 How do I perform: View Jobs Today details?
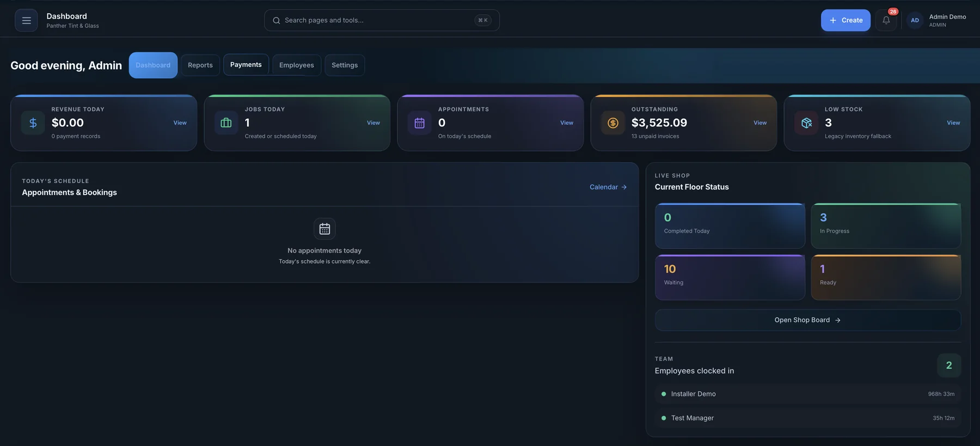(x=373, y=123)
